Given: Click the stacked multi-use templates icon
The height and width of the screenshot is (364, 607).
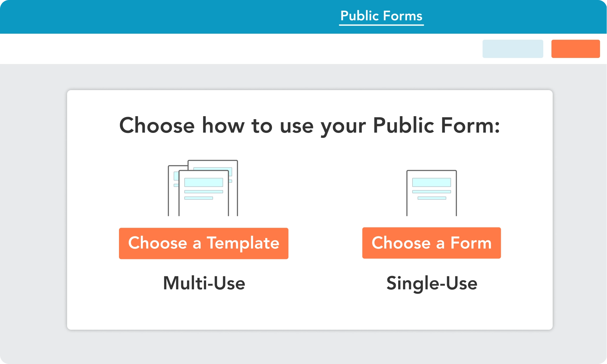Looking at the screenshot, I should [x=203, y=188].
